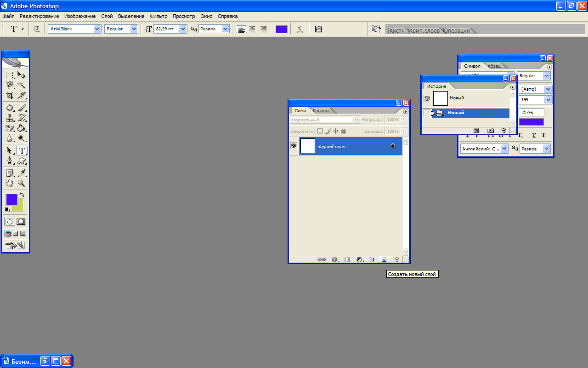The width and height of the screenshot is (588, 368).
Task: Toggle strikethrough style in Символ panel
Action: [543, 135]
